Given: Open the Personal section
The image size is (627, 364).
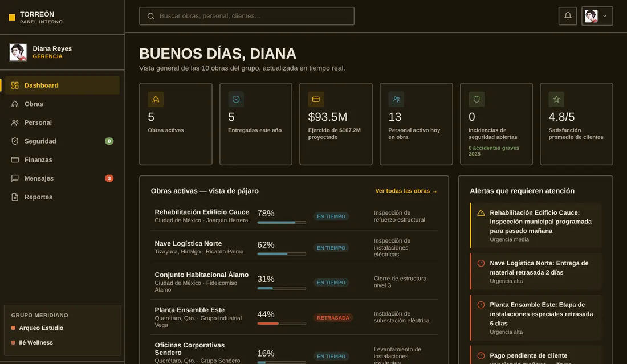Looking at the screenshot, I should coord(62,122).
